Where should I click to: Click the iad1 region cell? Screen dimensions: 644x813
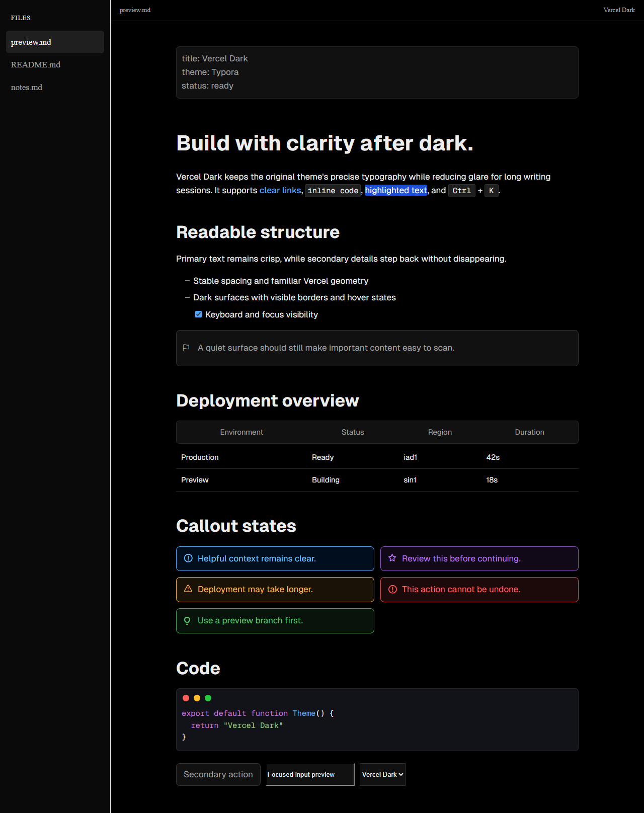click(x=440, y=457)
